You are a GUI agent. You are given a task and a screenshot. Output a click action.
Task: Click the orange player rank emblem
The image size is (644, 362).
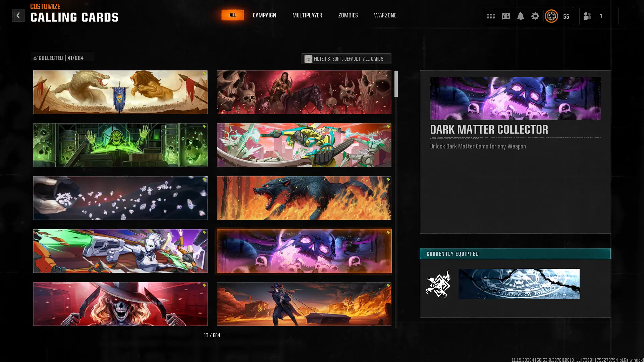tap(551, 16)
